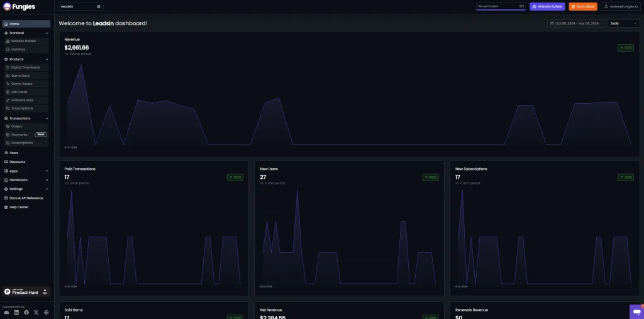Open the Facebook social icon

[x=26, y=313]
